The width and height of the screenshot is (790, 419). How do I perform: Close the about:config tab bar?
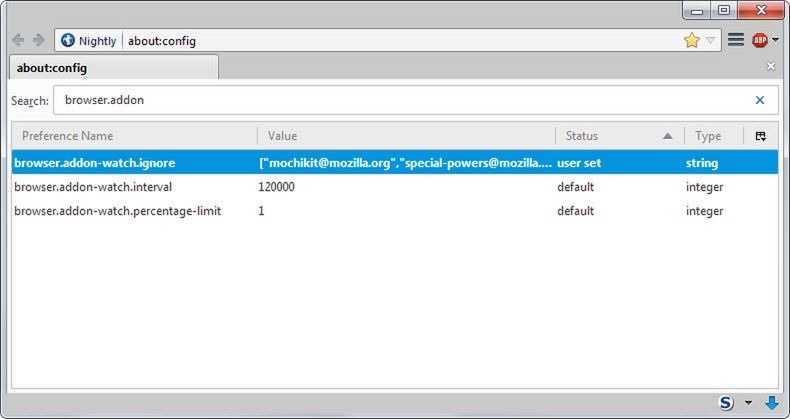tap(771, 66)
